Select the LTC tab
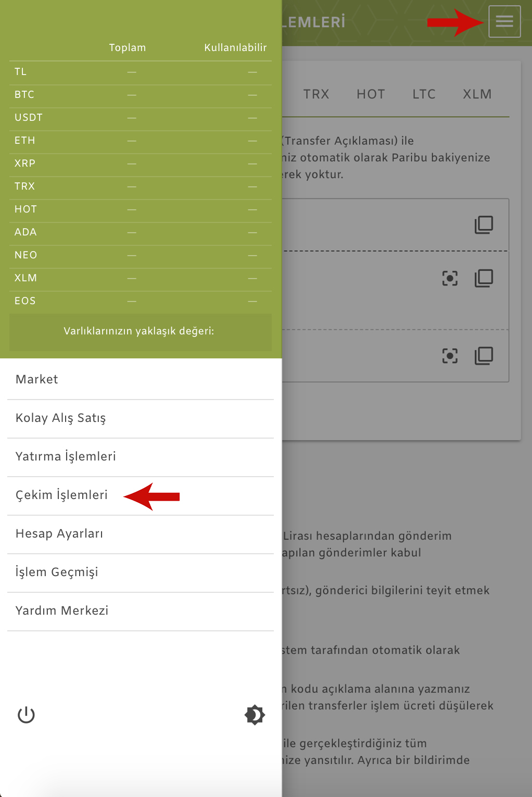This screenshot has height=797, width=532. click(x=424, y=94)
